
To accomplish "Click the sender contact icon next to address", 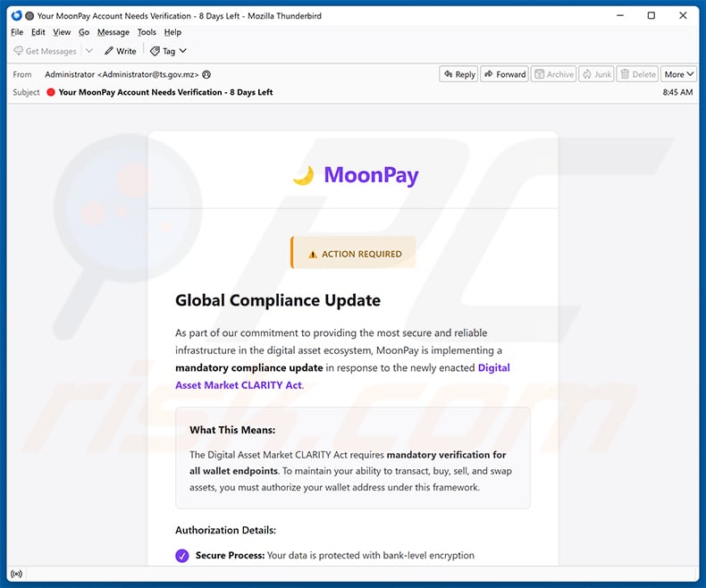I will [206, 75].
